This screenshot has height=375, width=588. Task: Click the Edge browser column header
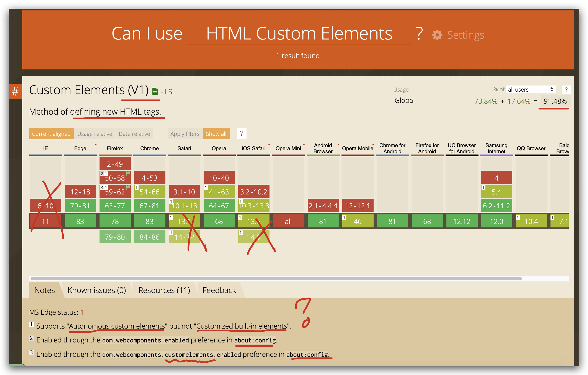point(80,148)
